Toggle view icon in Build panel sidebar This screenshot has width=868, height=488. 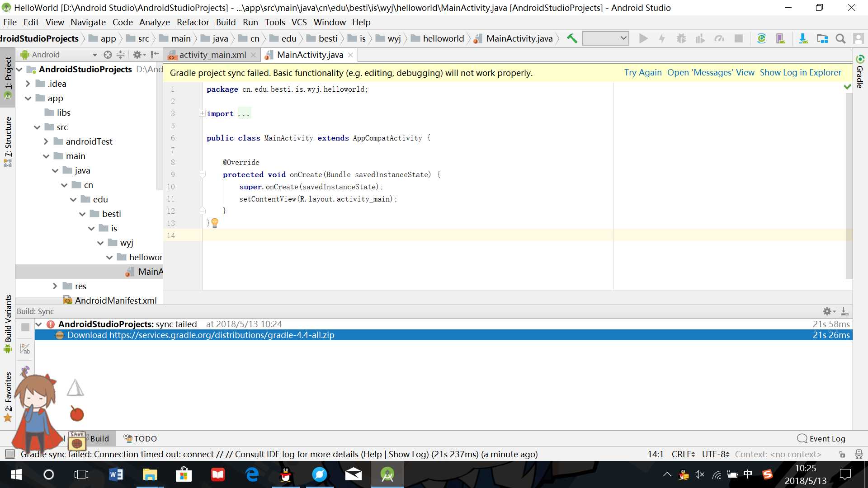coord(25,349)
